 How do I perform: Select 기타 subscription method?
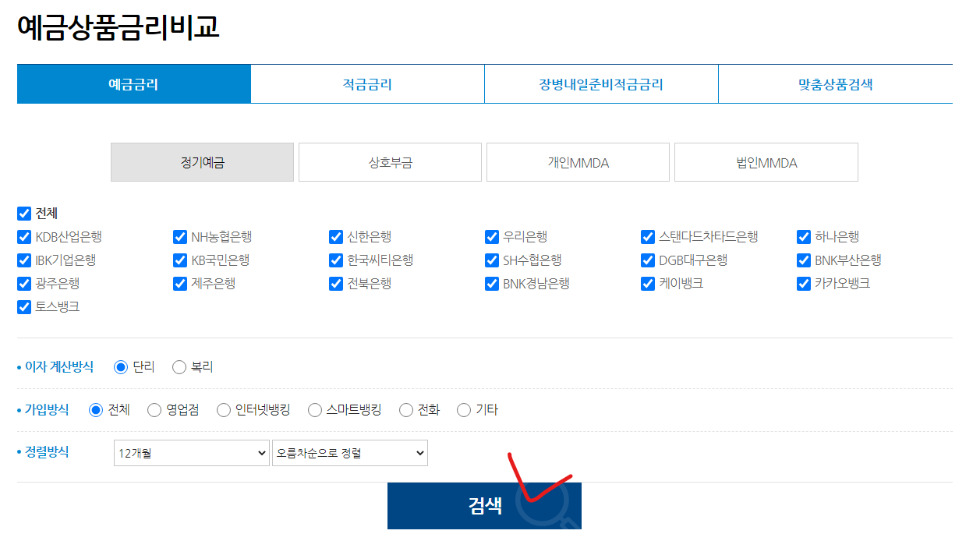coord(464,410)
